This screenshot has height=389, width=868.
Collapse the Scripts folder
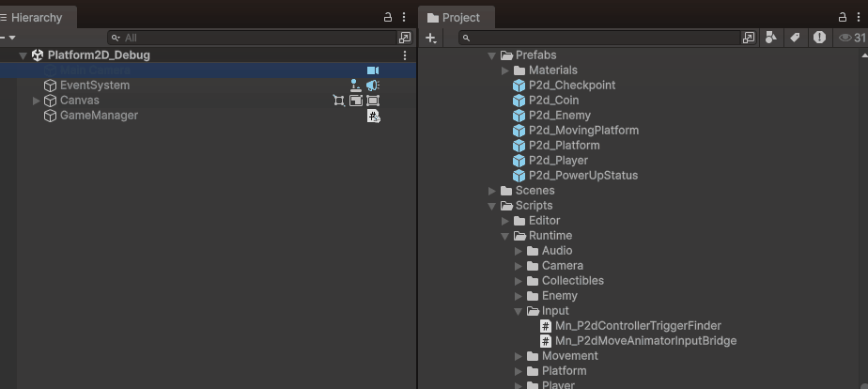click(x=491, y=206)
